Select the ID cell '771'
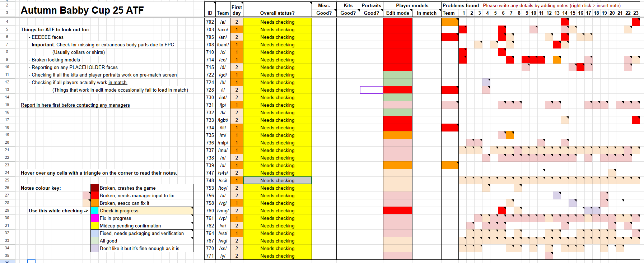 pos(210,256)
